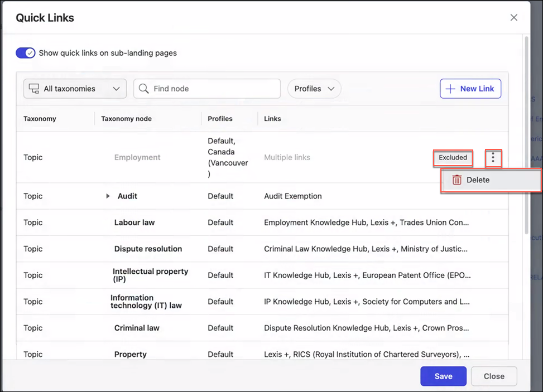Click the IT Knowledge Hub links cell
Image resolution: width=543 pixels, height=392 pixels.
[x=367, y=275]
